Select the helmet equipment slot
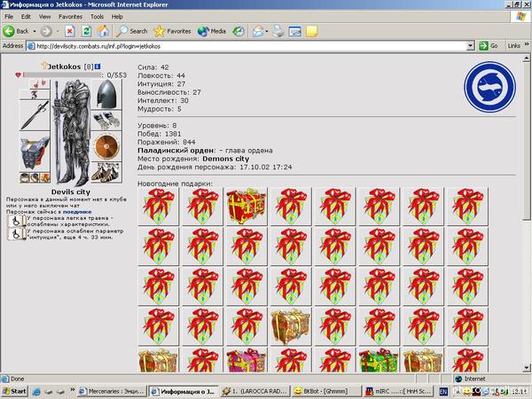Image resolution: width=532 pixels, height=399 pixels. (106, 94)
